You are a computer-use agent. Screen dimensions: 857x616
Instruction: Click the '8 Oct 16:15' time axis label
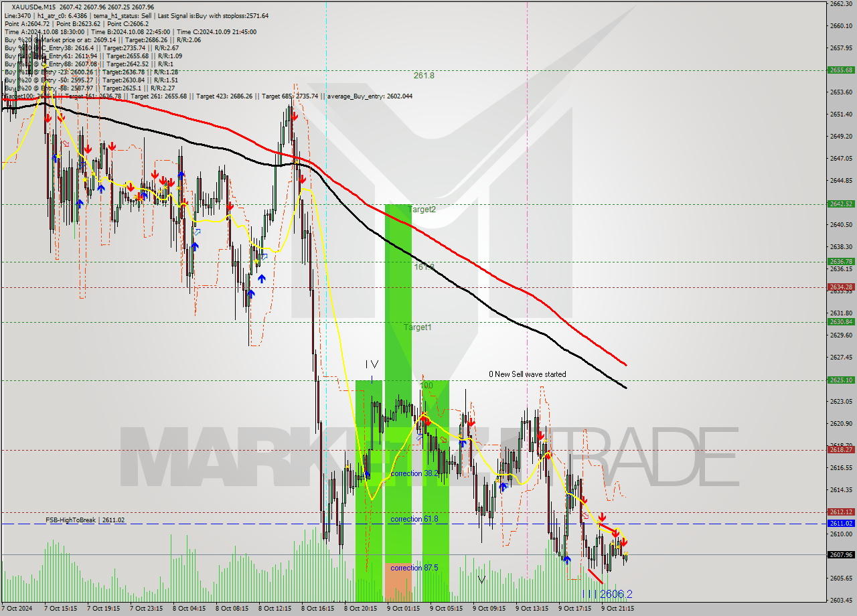point(317,609)
